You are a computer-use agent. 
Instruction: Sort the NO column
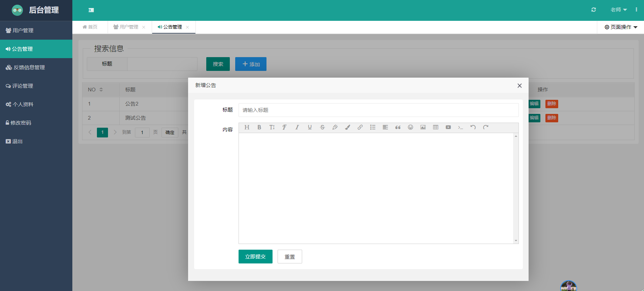(101, 90)
